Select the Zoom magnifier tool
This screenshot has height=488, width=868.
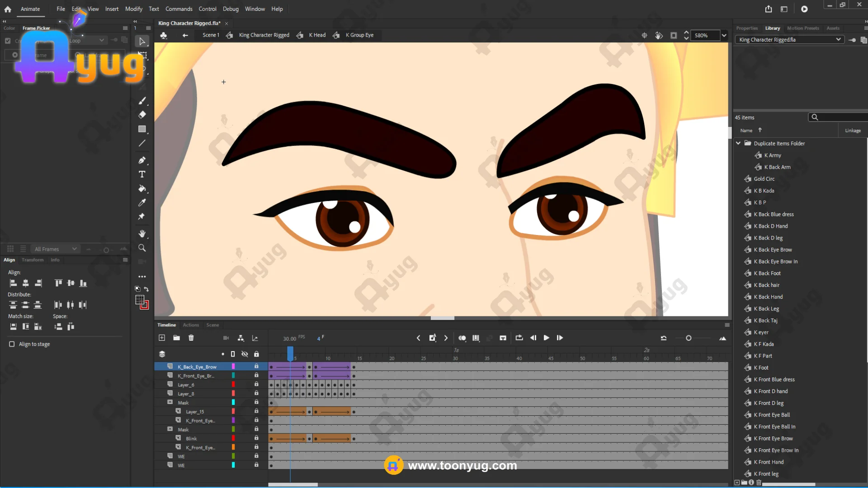(x=142, y=248)
